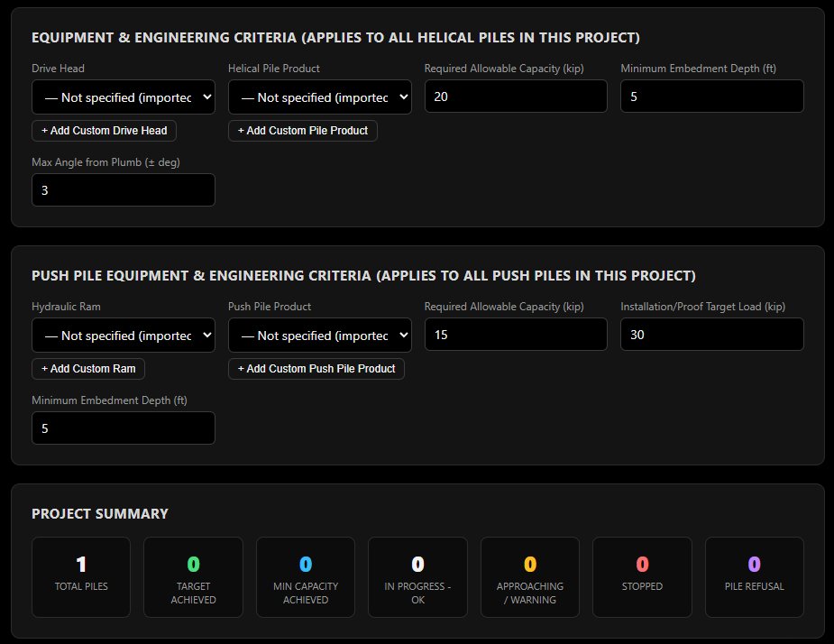Viewport: 834px width, 644px height.
Task: Open the Drive Head dropdown
Action: point(124,97)
